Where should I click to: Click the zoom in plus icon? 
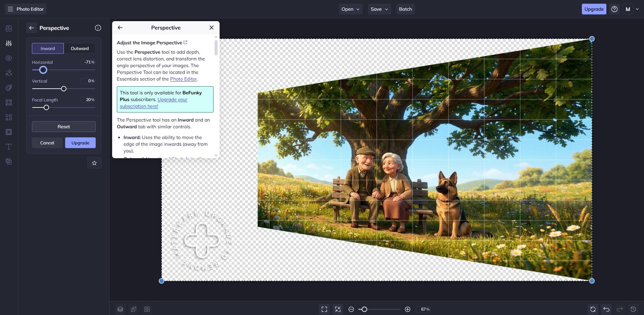coord(408,309)
